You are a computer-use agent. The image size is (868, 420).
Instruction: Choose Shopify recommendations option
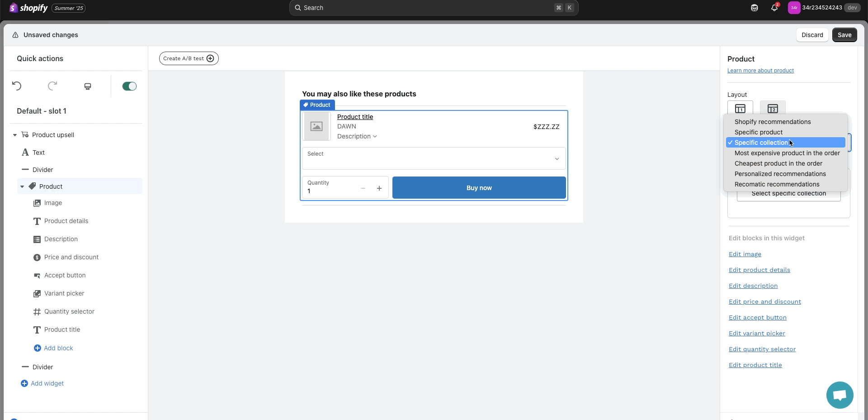pos(772,122)
